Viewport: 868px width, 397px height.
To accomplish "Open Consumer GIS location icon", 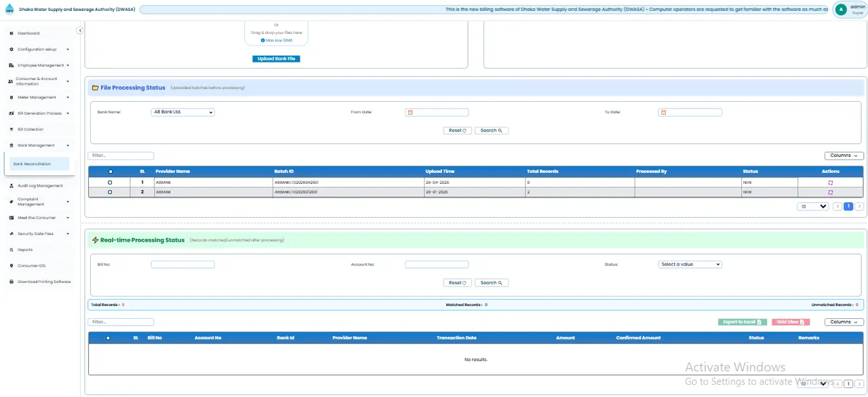I will (x=11, y=265).
